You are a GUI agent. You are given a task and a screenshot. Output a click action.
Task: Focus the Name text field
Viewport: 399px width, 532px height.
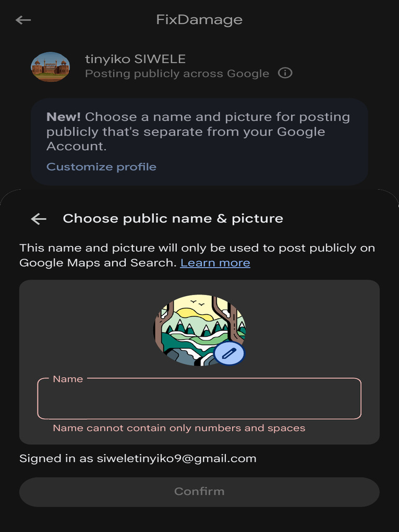(199, 401)
